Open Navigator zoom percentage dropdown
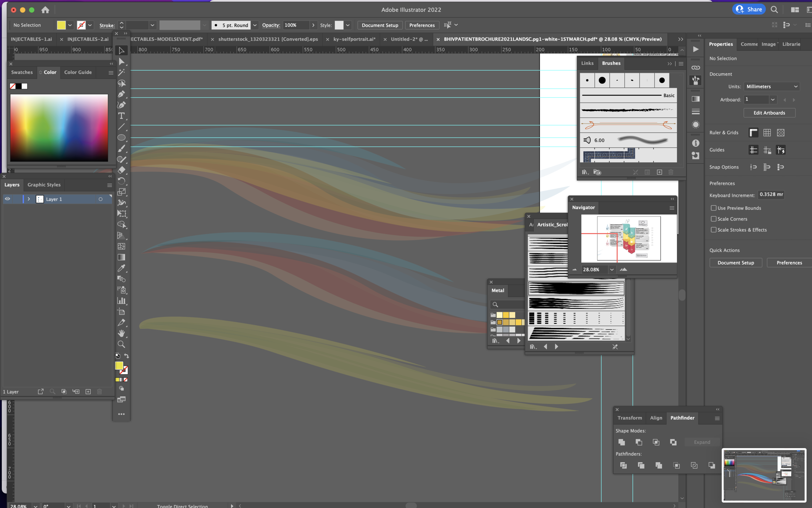The image size is (812, 508). point(612,269)
